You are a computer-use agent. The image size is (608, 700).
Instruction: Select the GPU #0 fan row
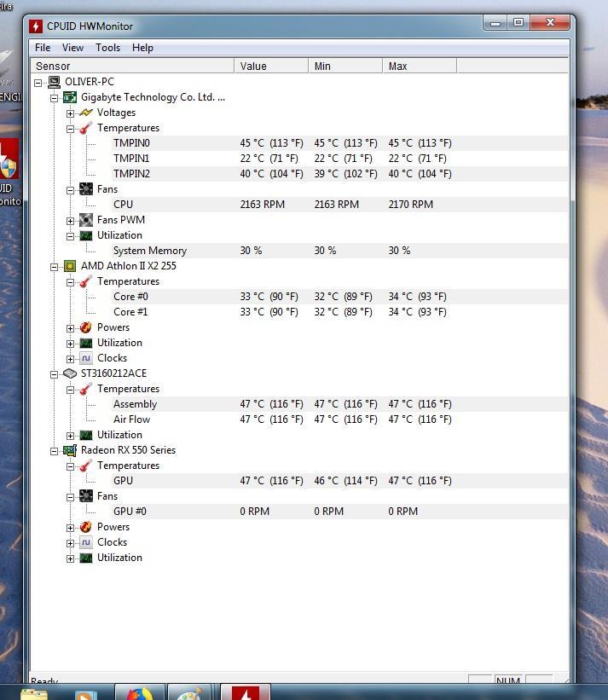(299, 512)
